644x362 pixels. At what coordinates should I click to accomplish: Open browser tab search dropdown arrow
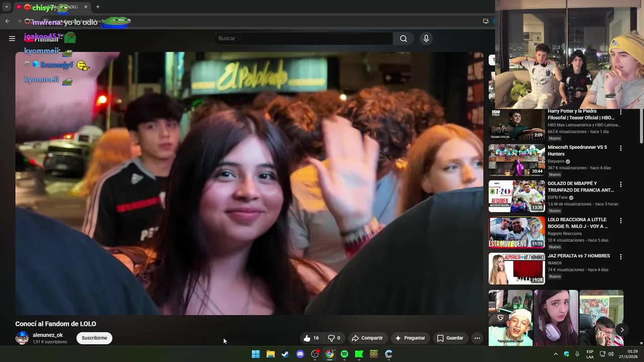click(7, 7)
